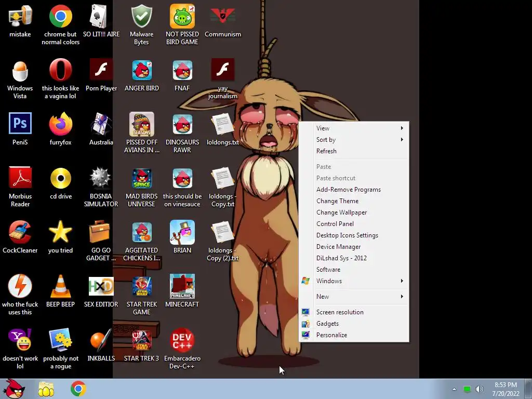
Task: Open the MINECRAFT desktop shortcut
Action: click(x=182, y=286)
